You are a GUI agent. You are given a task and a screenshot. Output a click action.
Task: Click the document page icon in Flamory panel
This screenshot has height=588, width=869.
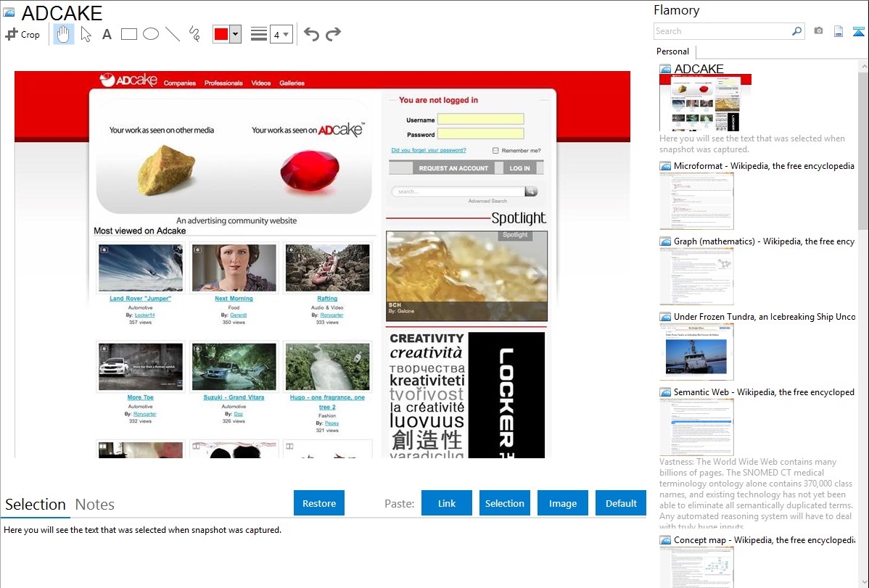point(839,31)
